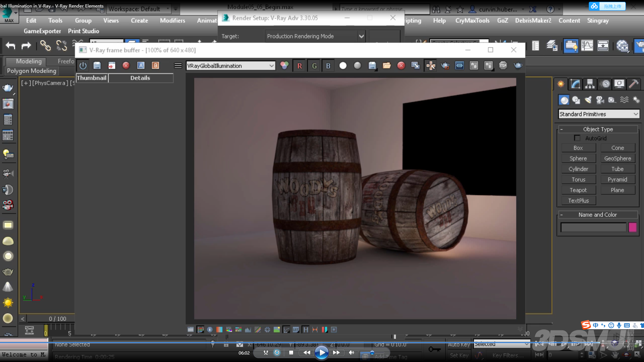Set history image as A

click(x=141, y=65)
